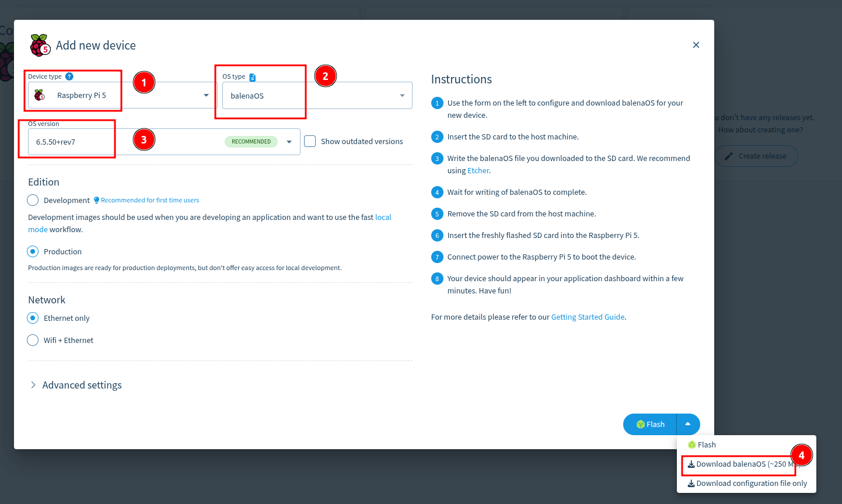Viewport: 842px width, 504px height.
Task: Choose the Production edition option
Action: pyautogui.click(x=33, y=251)
